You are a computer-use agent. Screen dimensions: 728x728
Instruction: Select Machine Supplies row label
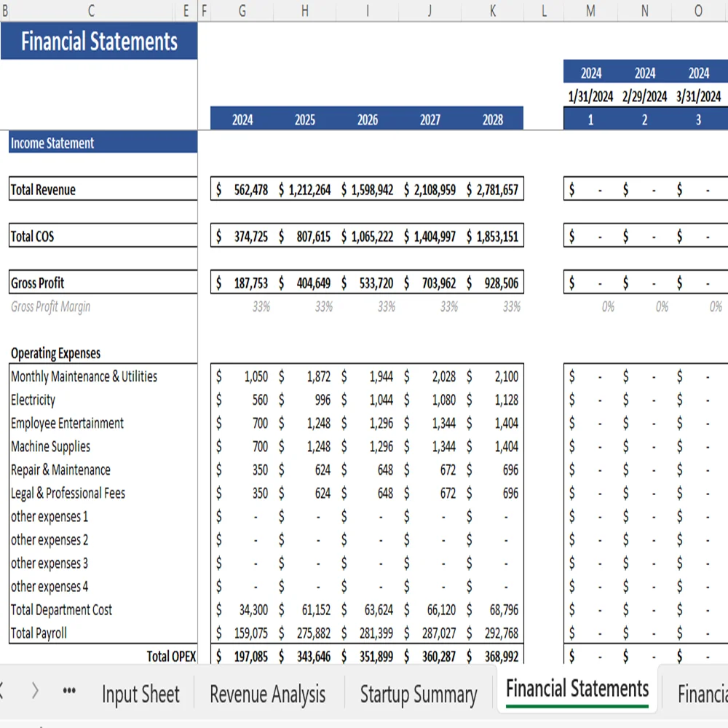pos(51,446)
